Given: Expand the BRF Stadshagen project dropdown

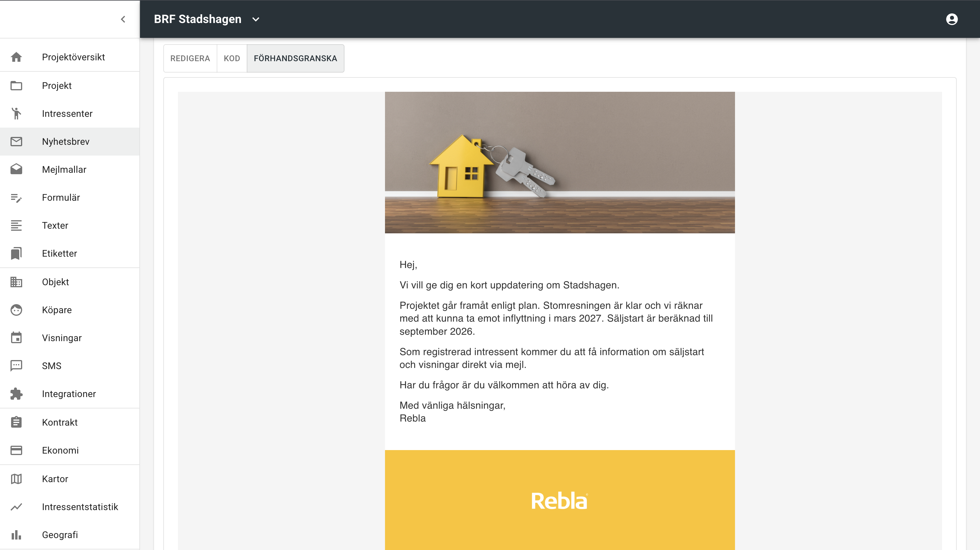Looking at the screenshot, I should pos(256,20).
